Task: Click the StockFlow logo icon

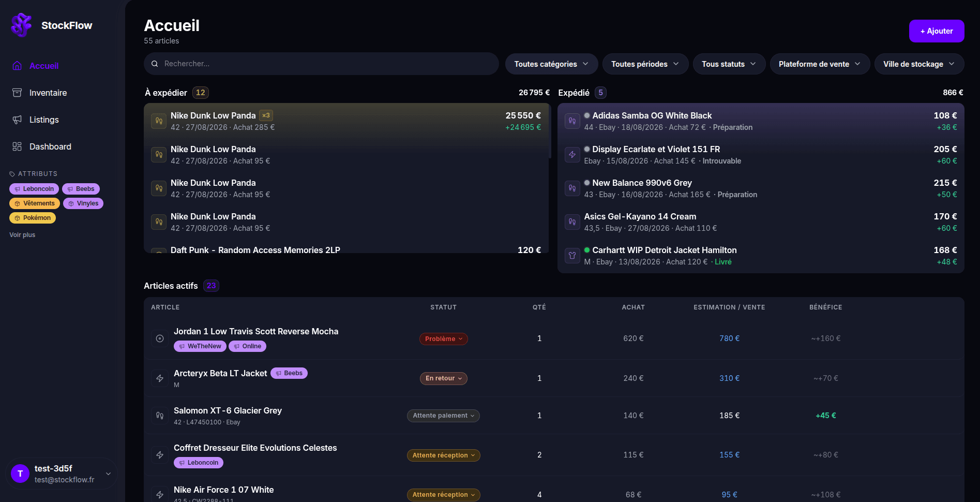Action: [x=22, y=25]
